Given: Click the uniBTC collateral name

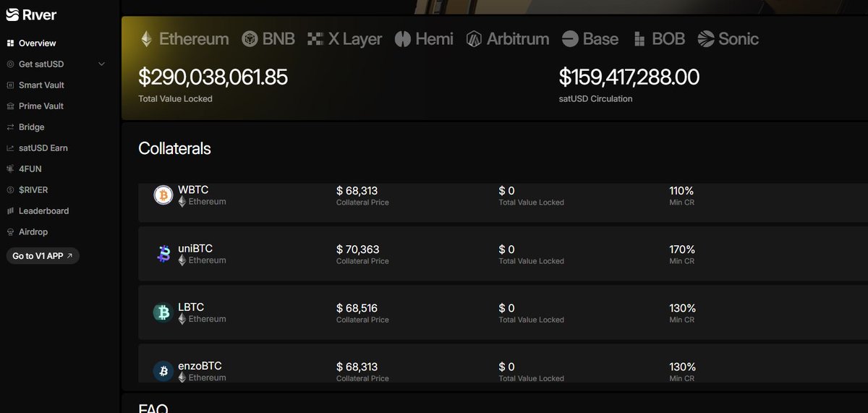Looking at the screenshot, I should [195, 249].
